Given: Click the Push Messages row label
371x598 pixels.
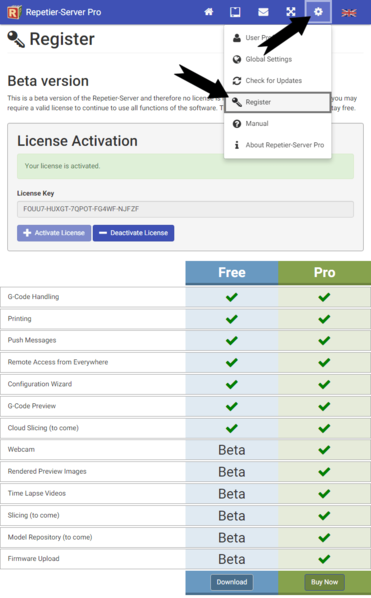Looking at the screenshot, I should click(32, 340).
